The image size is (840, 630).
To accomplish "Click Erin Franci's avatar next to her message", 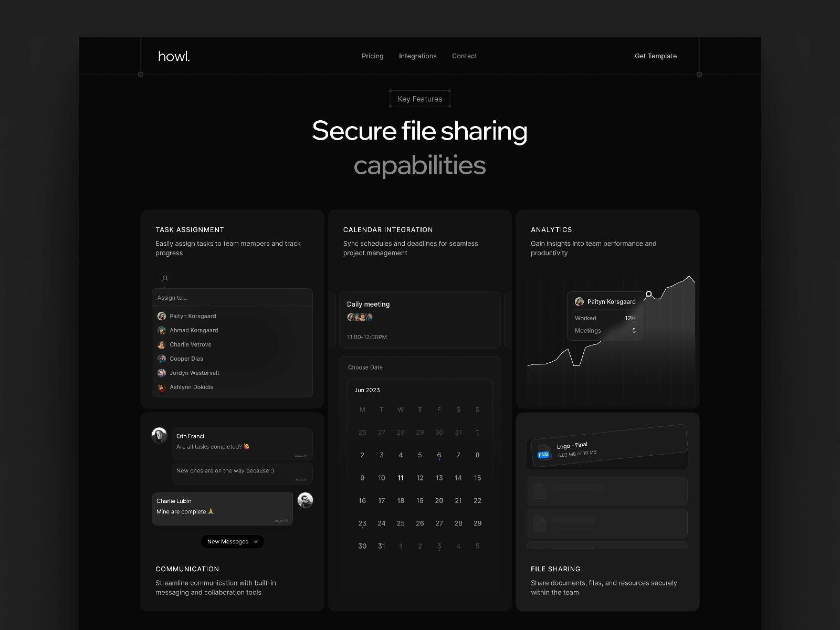I will [x=159, y=436].
